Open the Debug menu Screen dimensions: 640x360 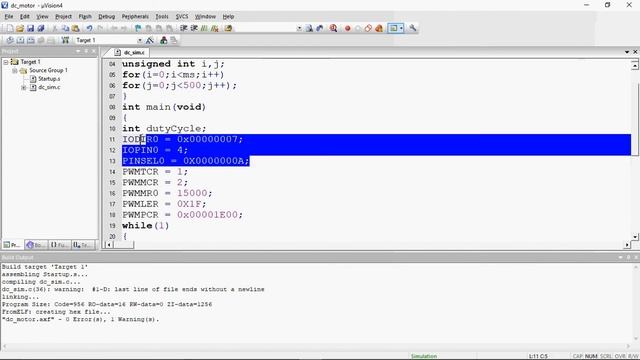click(107, 16)
